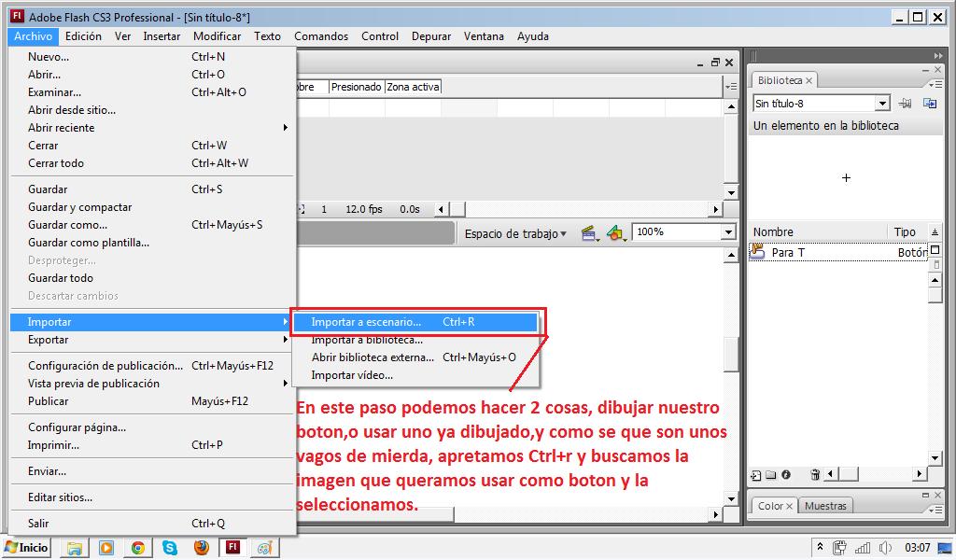Open Skype from the taskbar

tap(170, 548)
